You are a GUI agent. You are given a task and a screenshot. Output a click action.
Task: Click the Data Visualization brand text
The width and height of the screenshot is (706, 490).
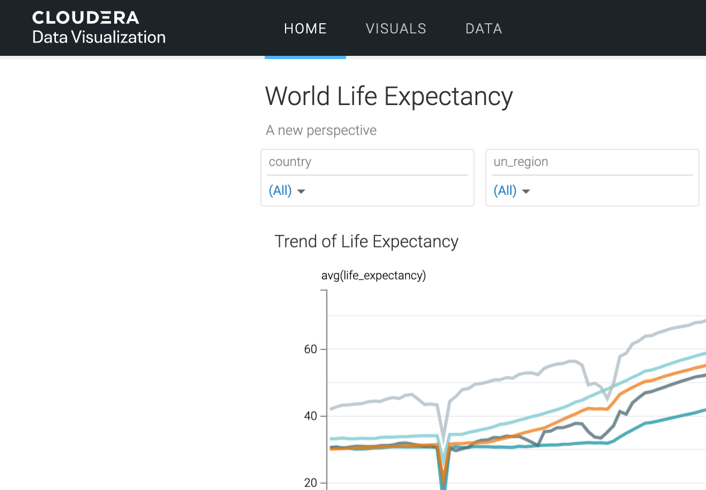coord(98,38)
